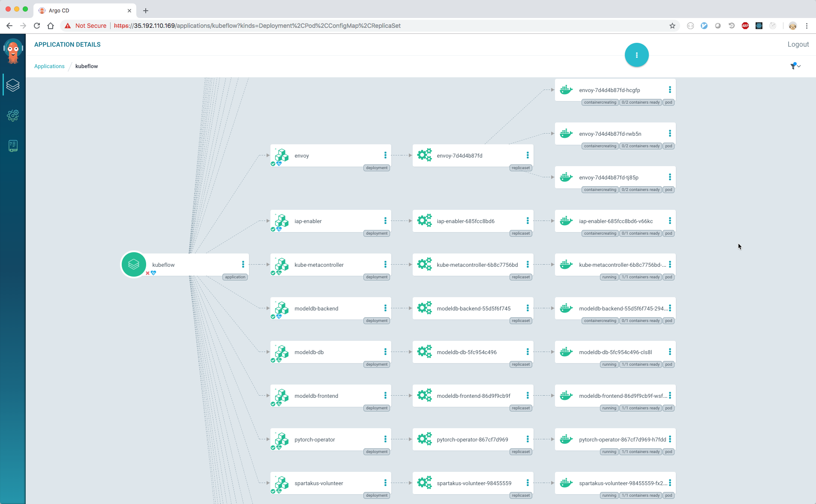
Task: Open the Chrome three-dot menu
Action: tap(807, 26)
